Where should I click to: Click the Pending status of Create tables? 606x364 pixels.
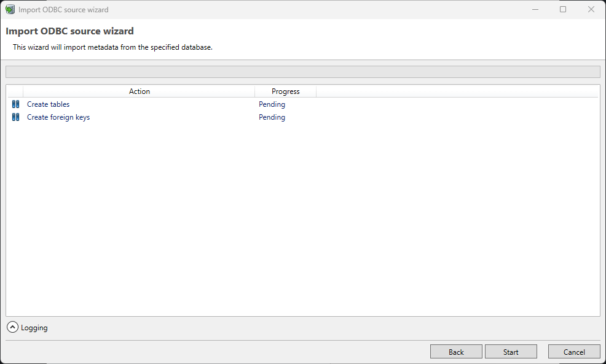[x=272, y=104]
